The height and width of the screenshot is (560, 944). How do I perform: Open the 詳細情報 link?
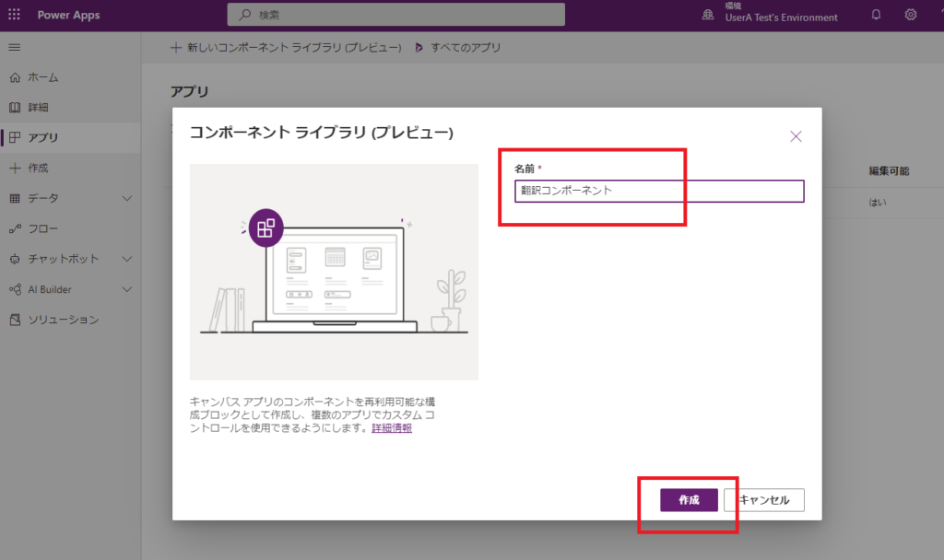click(392, 427)
